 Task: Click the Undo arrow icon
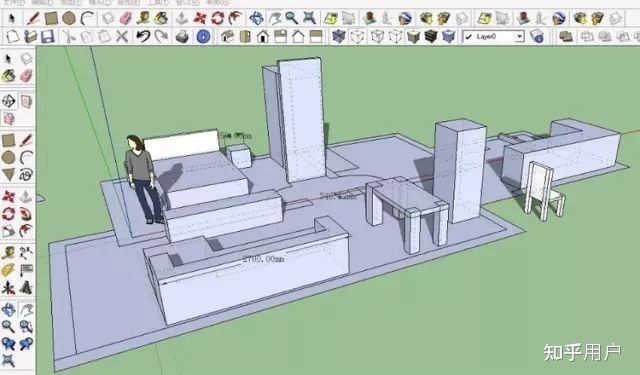(x=143, y=37)
